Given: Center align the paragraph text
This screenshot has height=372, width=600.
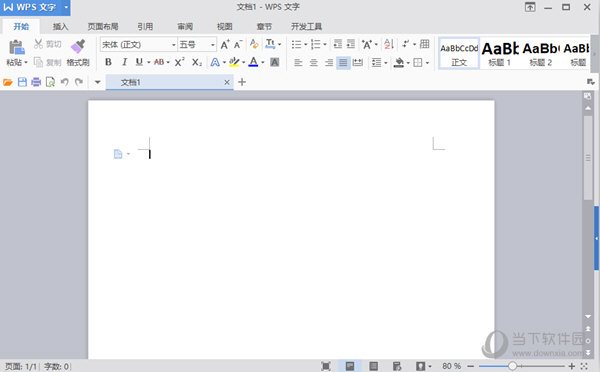Looking at the screenshot, I should point(313,62).
